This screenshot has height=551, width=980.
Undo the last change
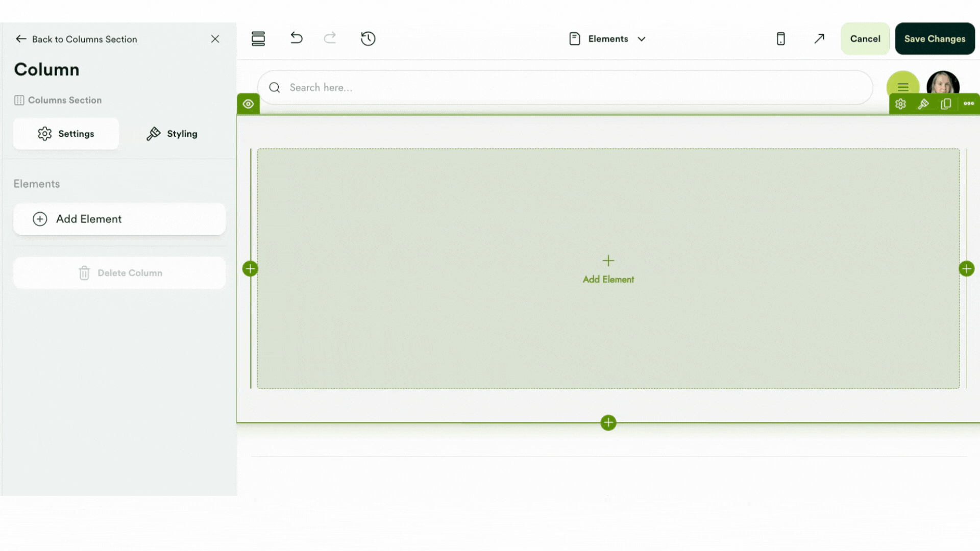click(x=297, y=38)
